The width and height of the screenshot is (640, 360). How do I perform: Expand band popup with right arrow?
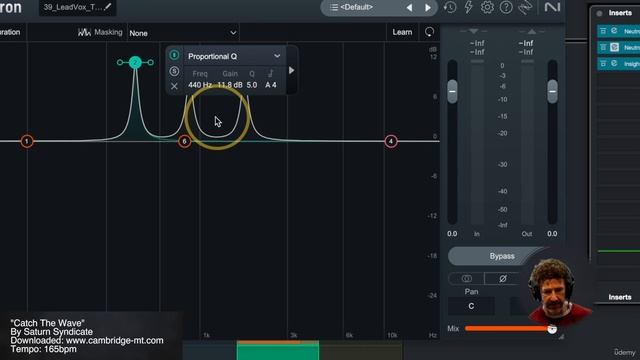[291, 70]
